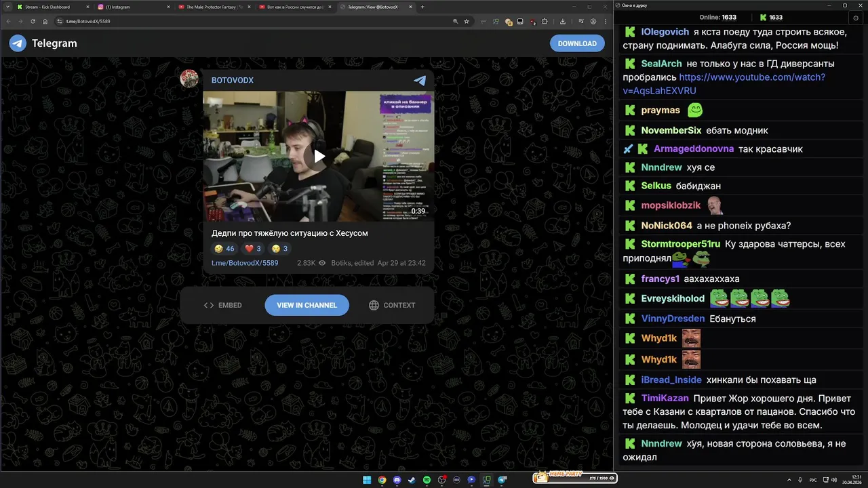Click the crying emoji reaction with 46
This screenshot has width=868, height=488.
[223, 249]
